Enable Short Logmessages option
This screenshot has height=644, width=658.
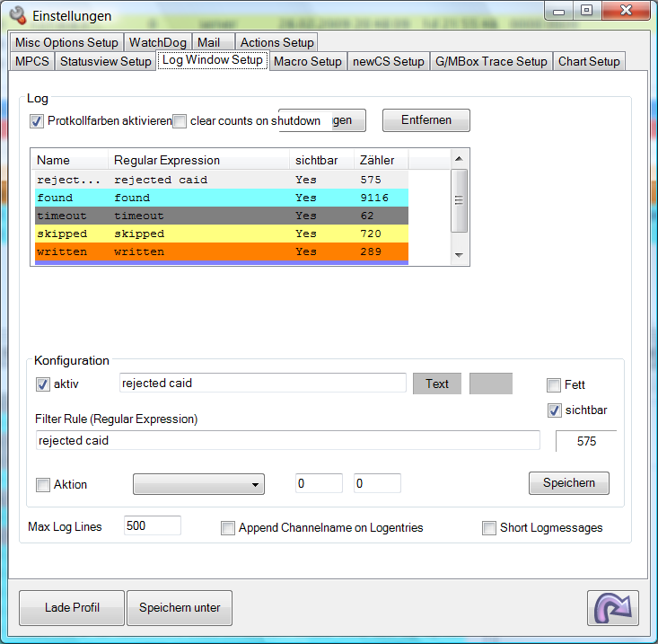pos(489,528)
